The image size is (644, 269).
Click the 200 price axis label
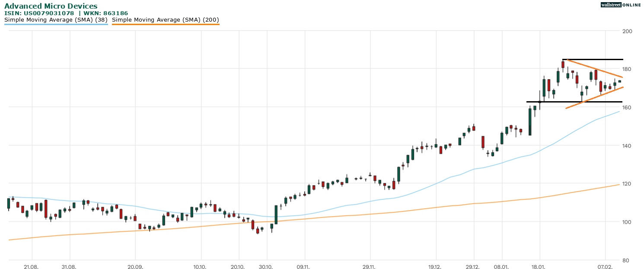[x=627, y=31]
